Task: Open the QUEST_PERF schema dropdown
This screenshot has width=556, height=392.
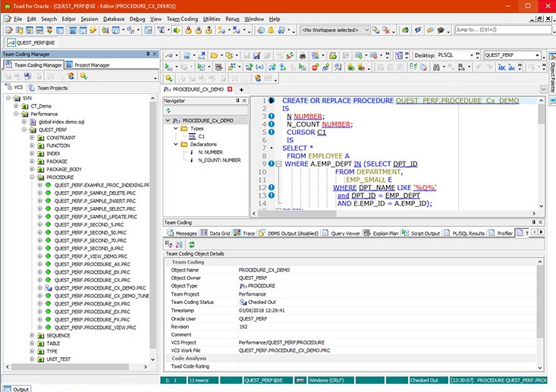Action: 537,55
